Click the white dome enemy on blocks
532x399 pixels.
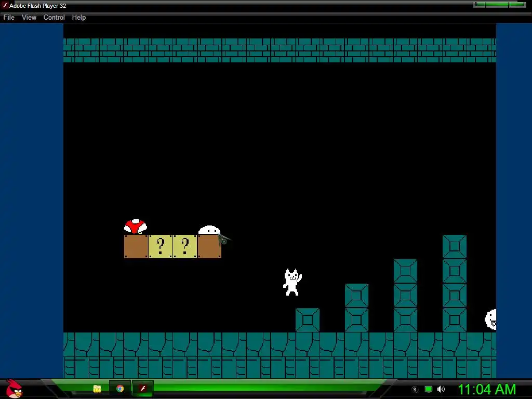tap(209, 230)
